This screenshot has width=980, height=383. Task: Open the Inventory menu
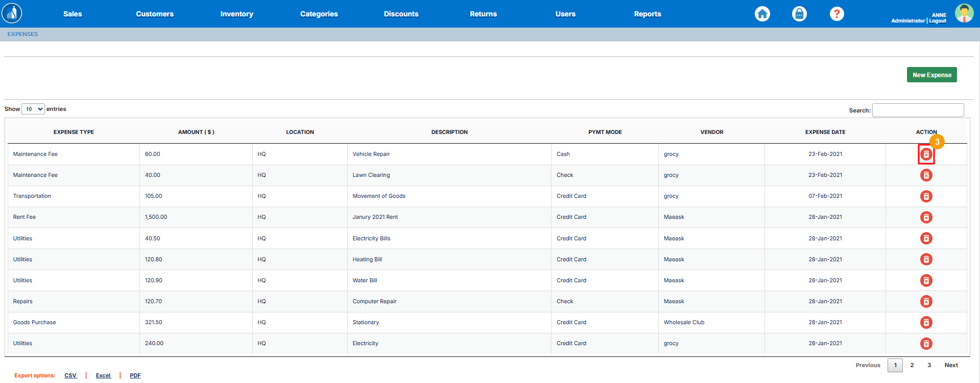pyautogui.click(x=236, y=14)
